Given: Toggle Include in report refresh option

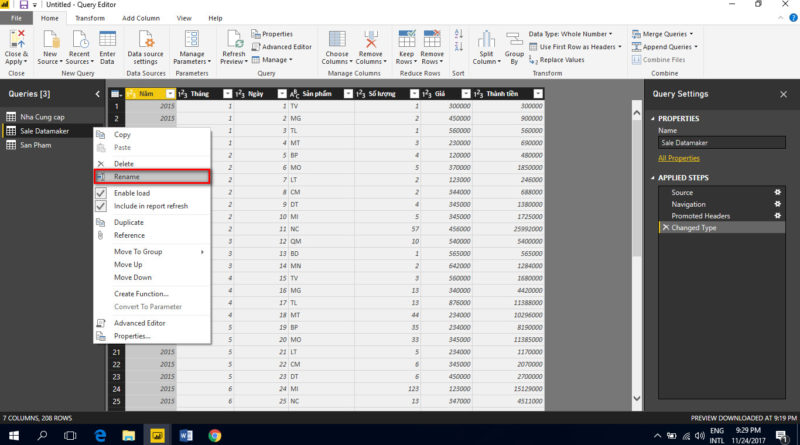Looking at the screenshot, I should pos(100,206).
